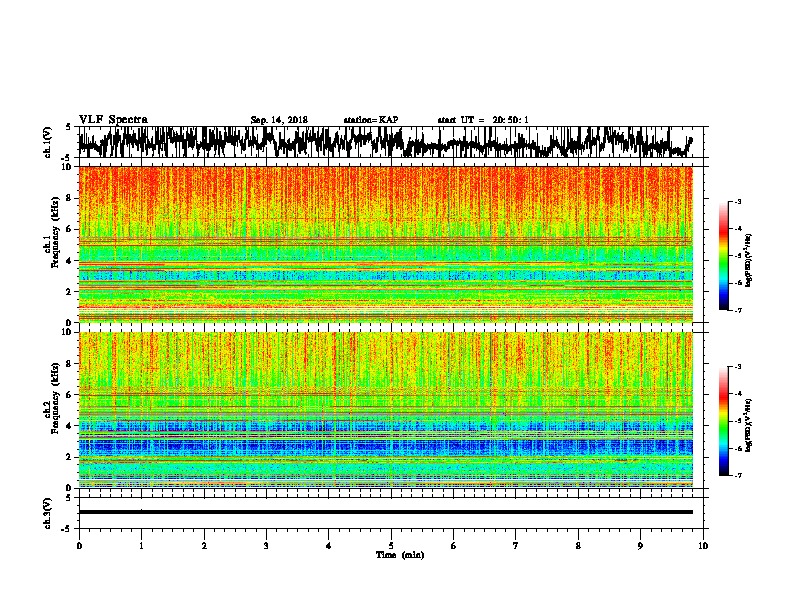This screenshot has width=792, height=612.
Task: Click the "9" tick on the time axis
Action: pos(640,546)
